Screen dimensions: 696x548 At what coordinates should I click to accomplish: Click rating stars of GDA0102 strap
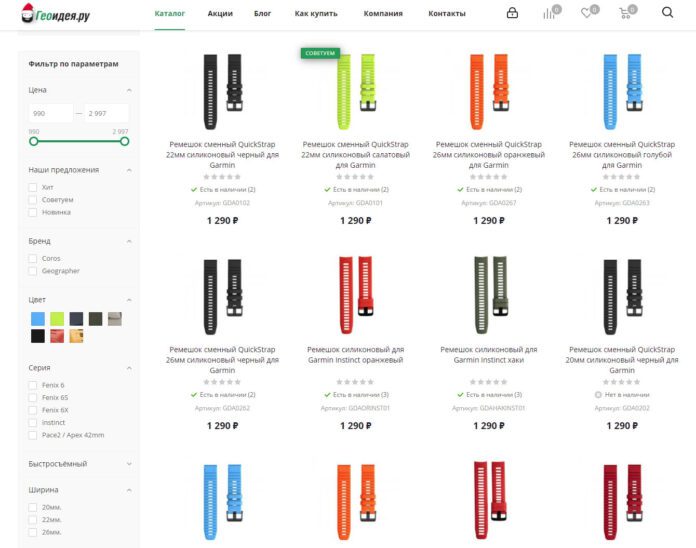pos(222,177)
